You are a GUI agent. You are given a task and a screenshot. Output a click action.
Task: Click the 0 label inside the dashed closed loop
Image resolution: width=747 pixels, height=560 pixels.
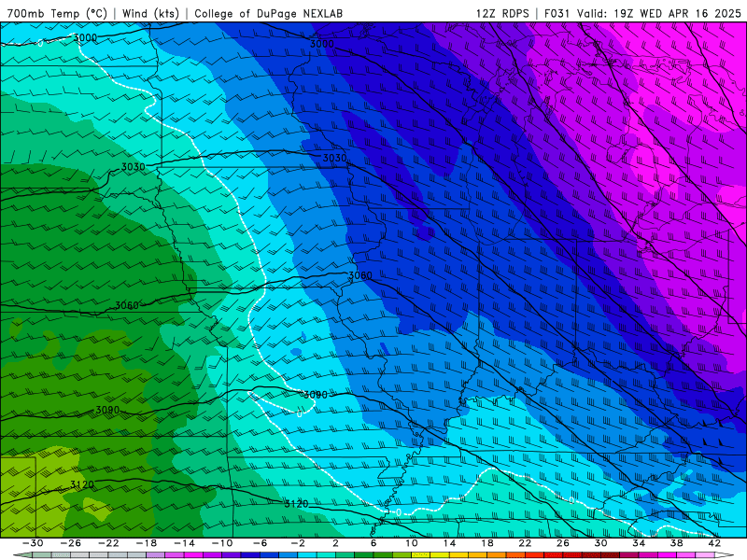point(299,413)
